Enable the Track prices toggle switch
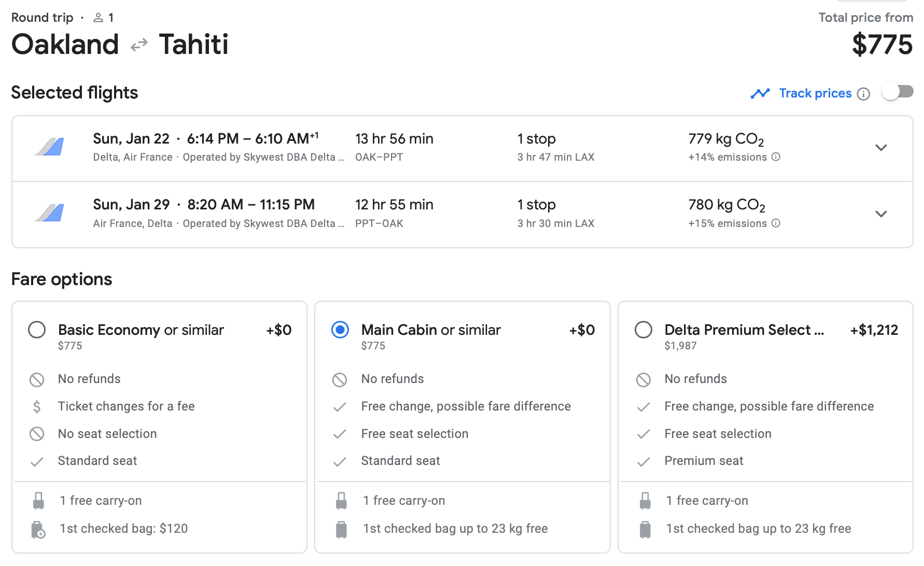 [x=898, y=92]
